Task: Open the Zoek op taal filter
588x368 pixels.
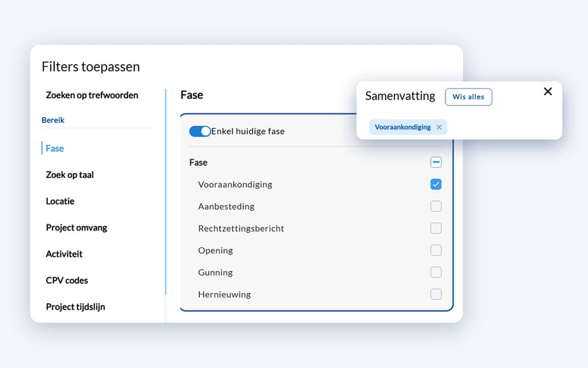Action: click(70, 174)
